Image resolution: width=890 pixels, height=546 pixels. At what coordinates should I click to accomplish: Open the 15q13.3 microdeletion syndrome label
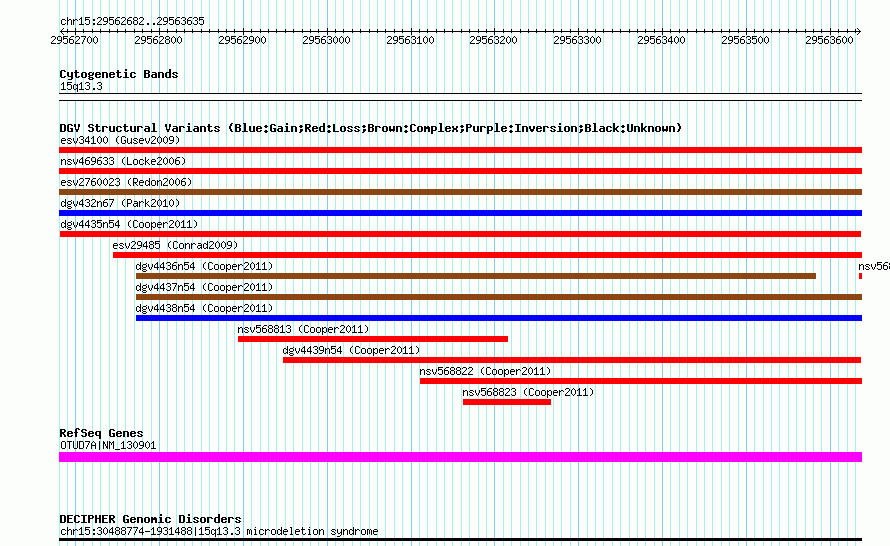click(x=219, y=531)
